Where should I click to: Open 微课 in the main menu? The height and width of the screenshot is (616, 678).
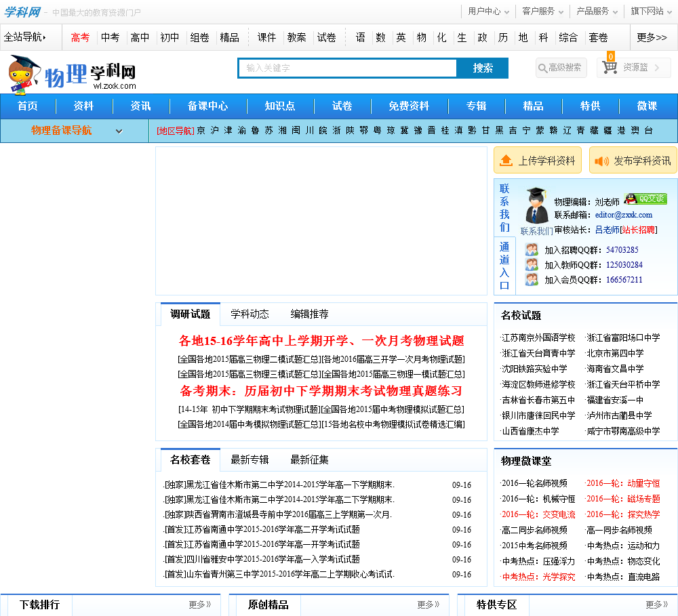click(x=647, y=106)
